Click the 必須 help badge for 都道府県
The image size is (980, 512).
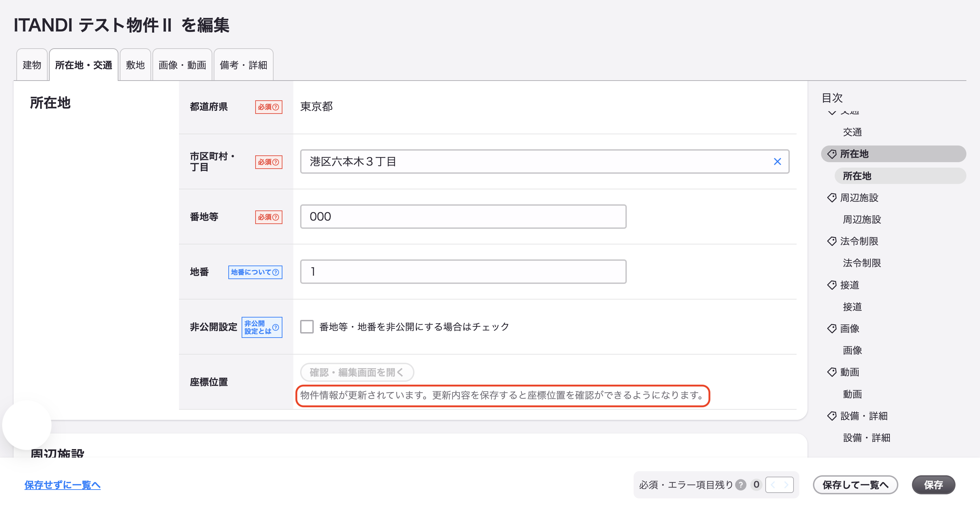[268, 107]
